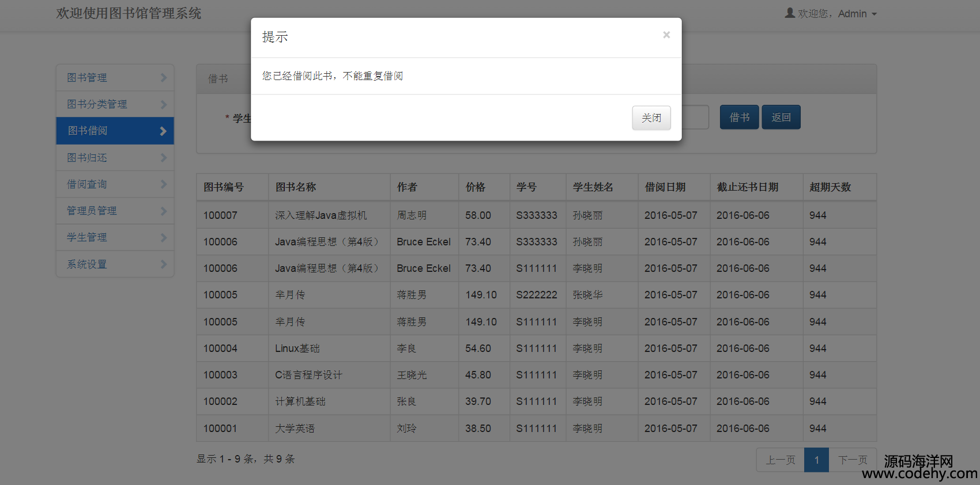Click chevron arrow next to 图书分类管理
Screen dimensions: 980x485
click(x=163, y=104)
